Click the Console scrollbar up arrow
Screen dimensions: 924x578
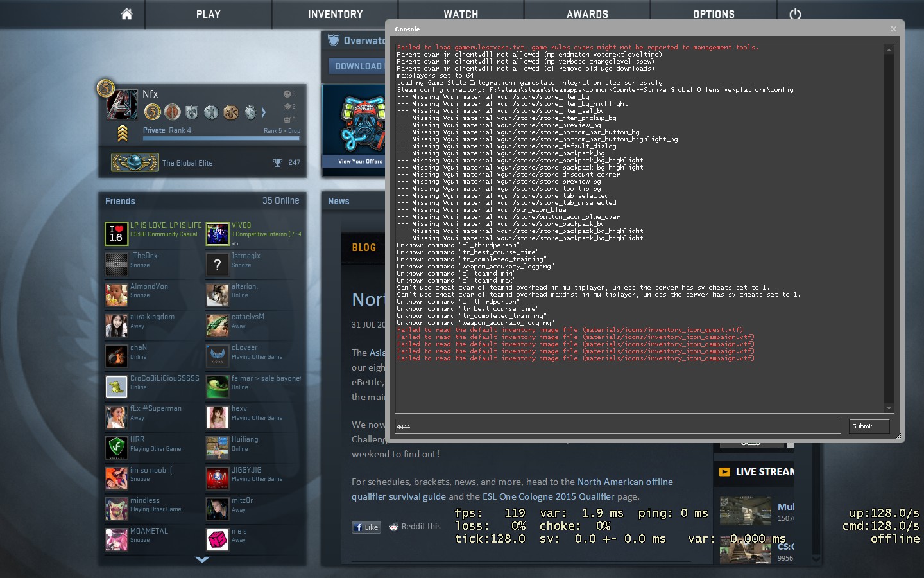point(889,49)
